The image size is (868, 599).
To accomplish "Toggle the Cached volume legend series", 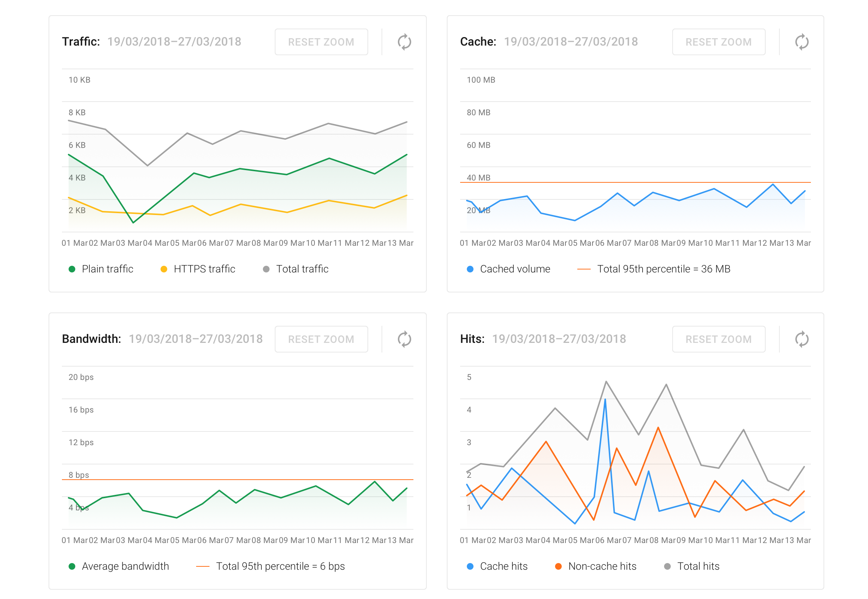I will 508,269.
